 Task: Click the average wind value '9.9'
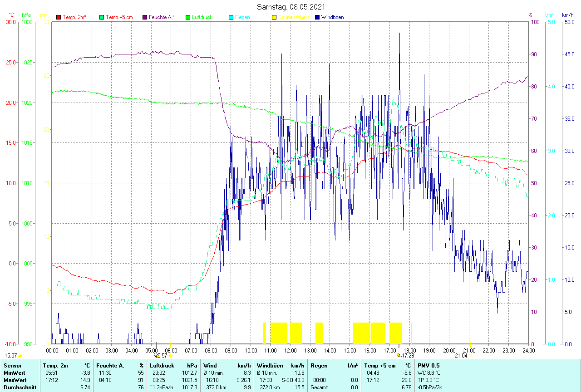pos(247,387)
